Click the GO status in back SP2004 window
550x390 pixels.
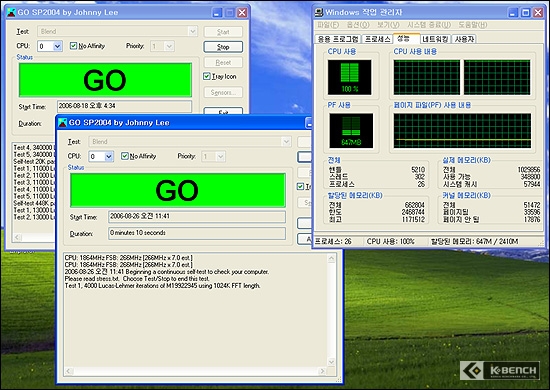tap(105, 80)
